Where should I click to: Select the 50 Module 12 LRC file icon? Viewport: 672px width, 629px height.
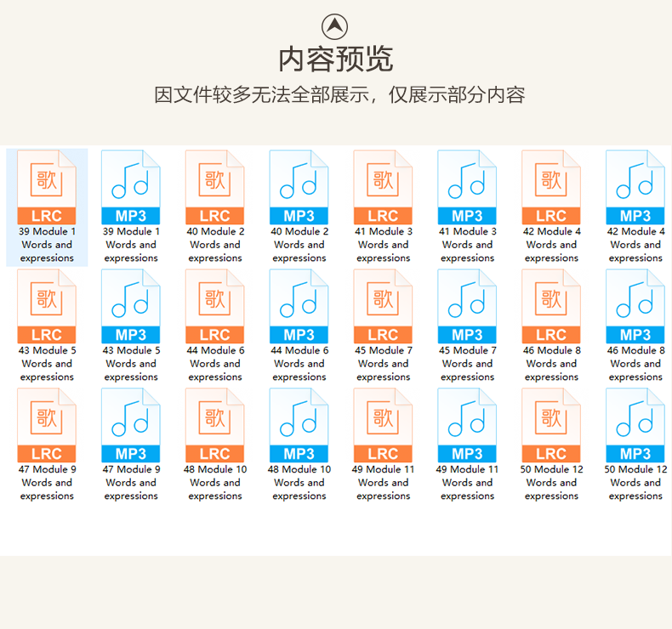coord(551,425)
